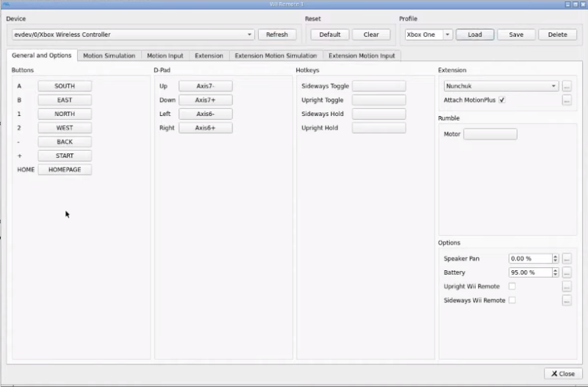Image resolution: width=588 pixels, height=387 pixels.
Task: Assign a binding for Upright Toggle hotkey
Action: pyautogui.click(x=379, y=100)
